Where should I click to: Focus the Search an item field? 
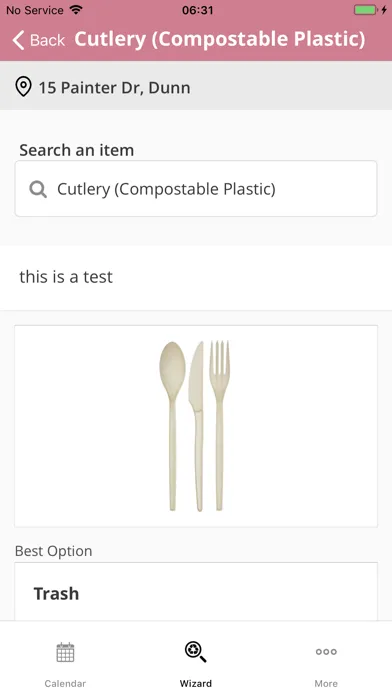(x=196, y=189)
